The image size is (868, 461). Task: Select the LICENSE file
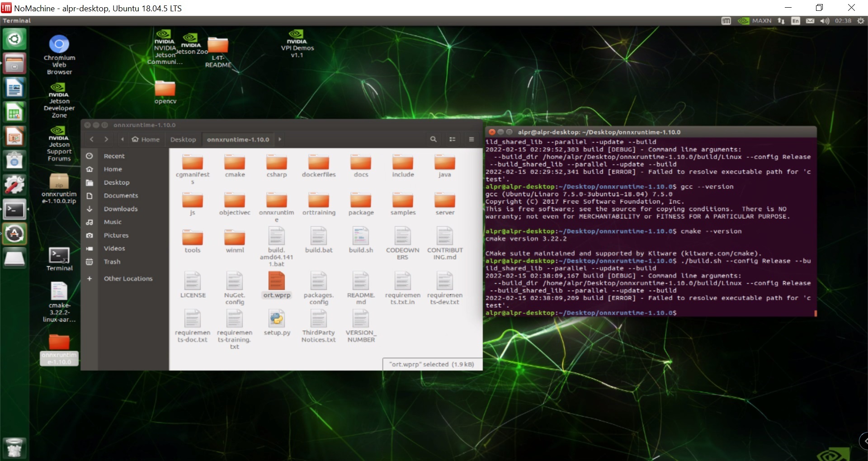click(x=193, y=285)
